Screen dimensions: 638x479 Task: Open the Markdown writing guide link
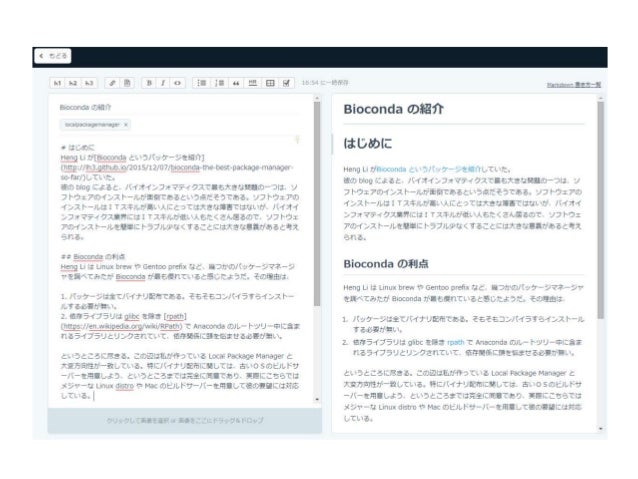click(574, 85)
